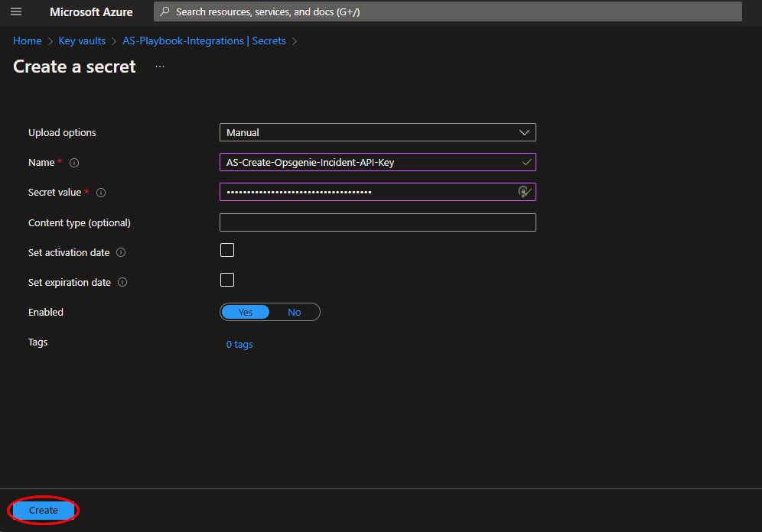
Task: Open the ellipsis menu beside Create a secret
Action: [160, 66]
